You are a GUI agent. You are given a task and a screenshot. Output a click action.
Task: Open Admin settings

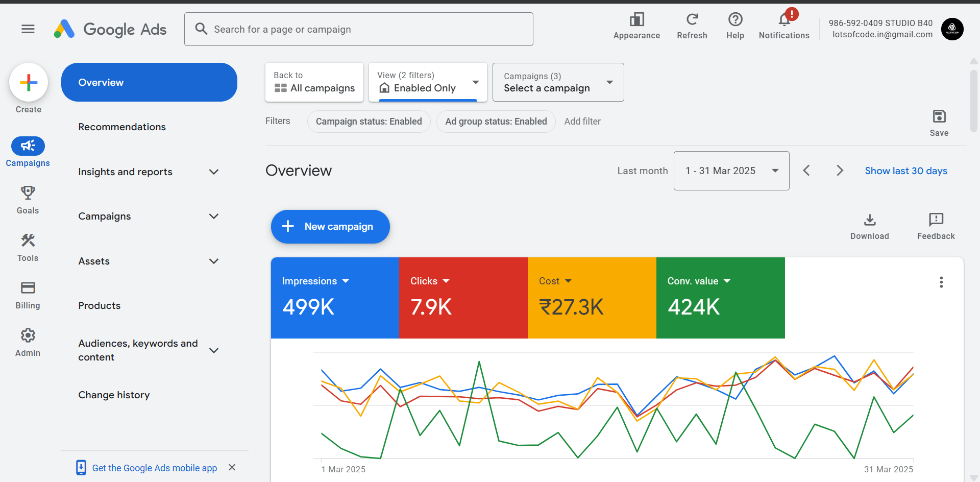[x=28, y=342]
